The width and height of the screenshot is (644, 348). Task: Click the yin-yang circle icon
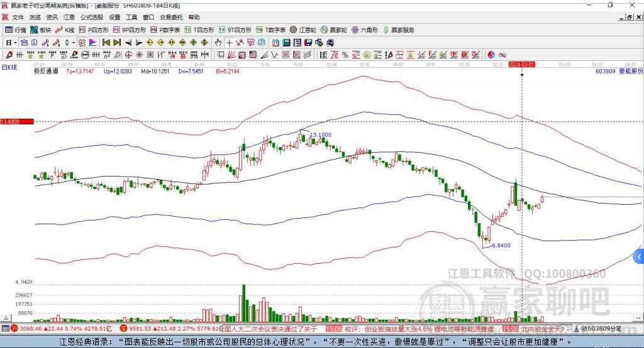pyautogui.click(x=491, y=55)
